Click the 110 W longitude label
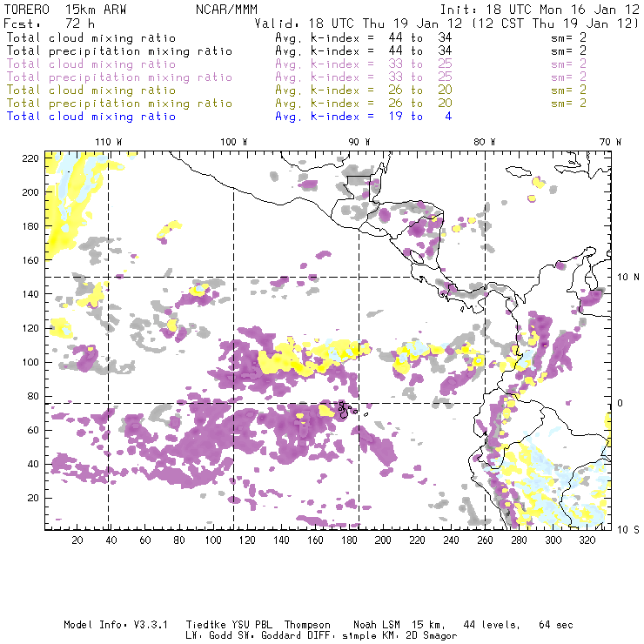 pos(108,142)
